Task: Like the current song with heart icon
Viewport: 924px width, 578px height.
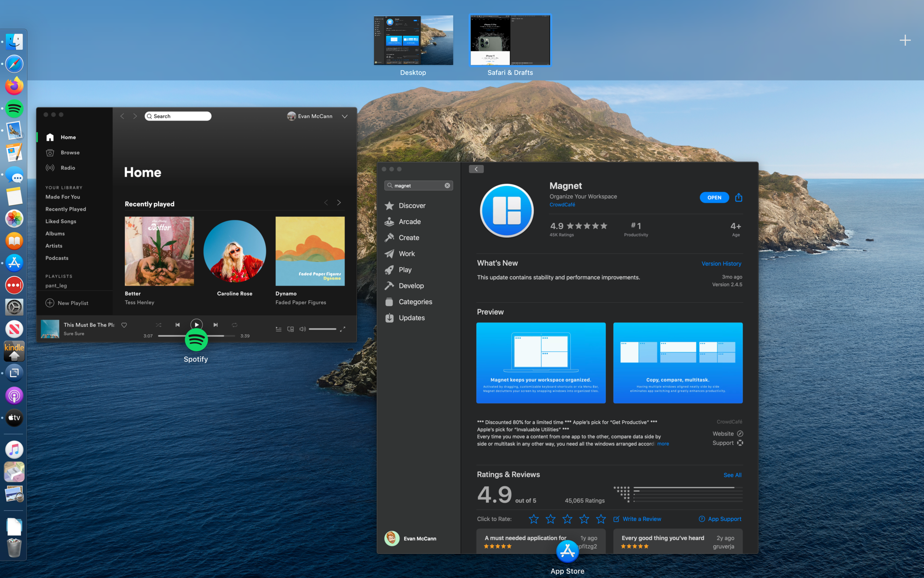Action: click(124, 325)
